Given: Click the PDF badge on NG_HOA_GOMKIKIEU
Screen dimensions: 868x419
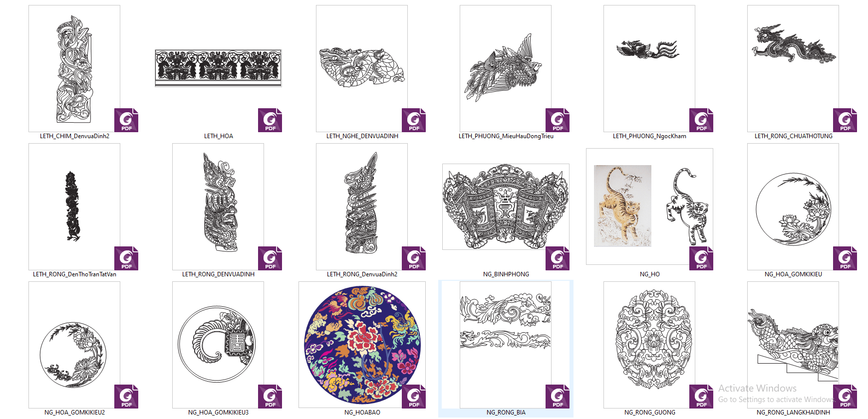Looking at the screenshot, I should pyautogui.click(x=845, y=258).
